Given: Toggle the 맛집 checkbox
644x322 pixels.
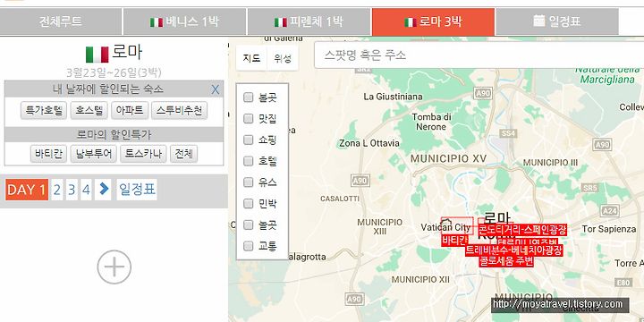Looking at the screenshot, I should click(x=248, y=119).
